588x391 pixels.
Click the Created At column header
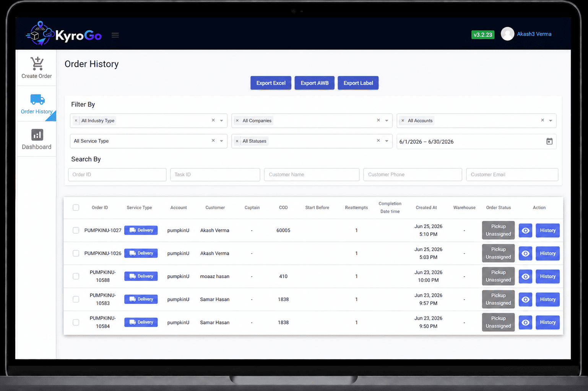[x=426, y=208]
